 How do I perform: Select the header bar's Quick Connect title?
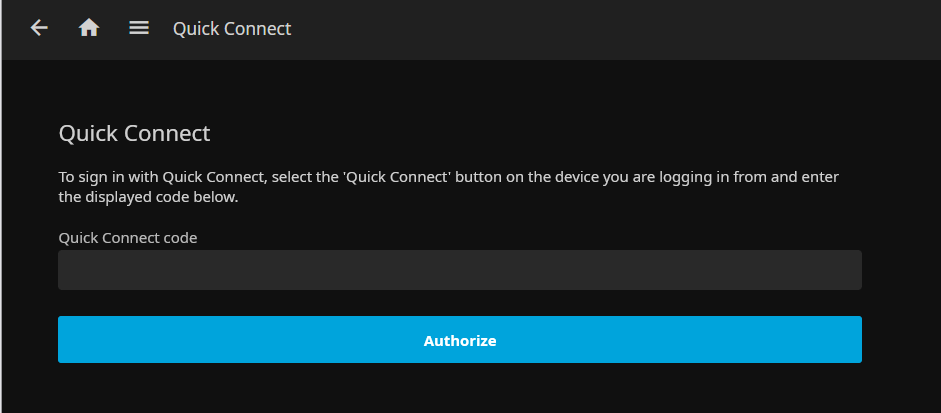[232, 29]
